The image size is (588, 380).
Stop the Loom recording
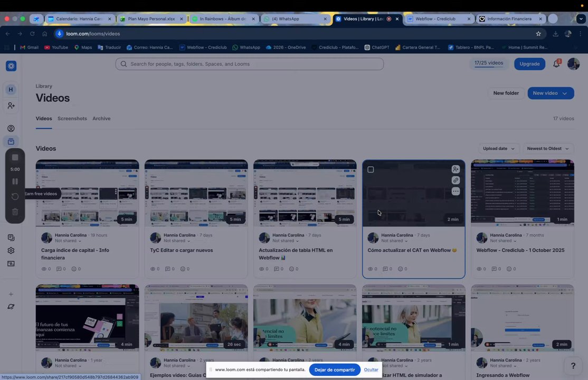[15, 158]
